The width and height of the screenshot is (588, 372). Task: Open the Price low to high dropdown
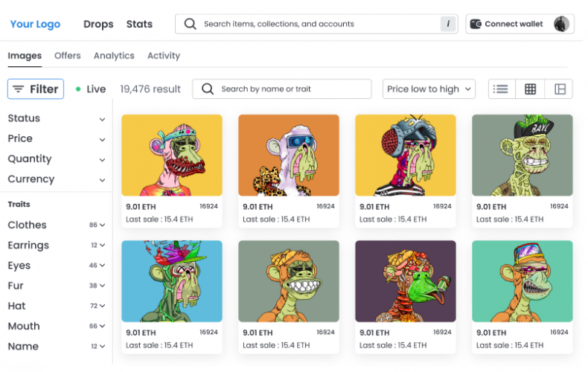pos(429,89)
